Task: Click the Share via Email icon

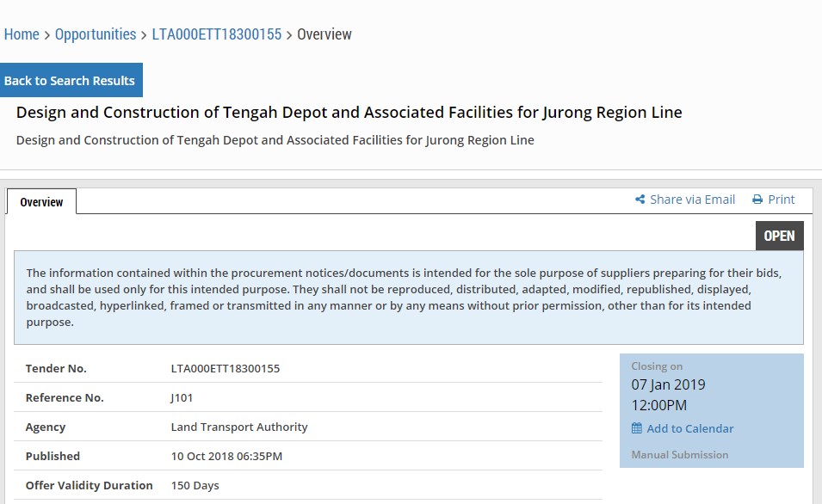Action: (640, 199)
